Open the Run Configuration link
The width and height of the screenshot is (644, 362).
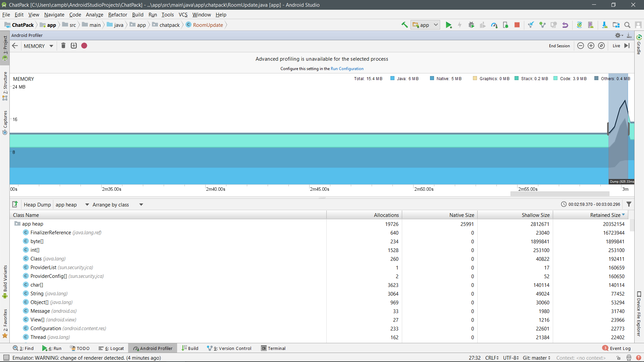(x=347, y=69)
